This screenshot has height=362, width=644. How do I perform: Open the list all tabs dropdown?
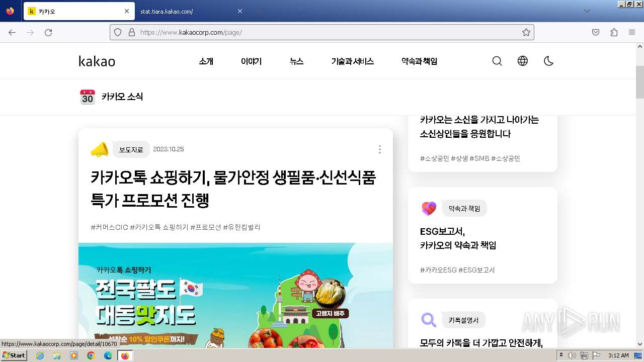coord(587,11)
